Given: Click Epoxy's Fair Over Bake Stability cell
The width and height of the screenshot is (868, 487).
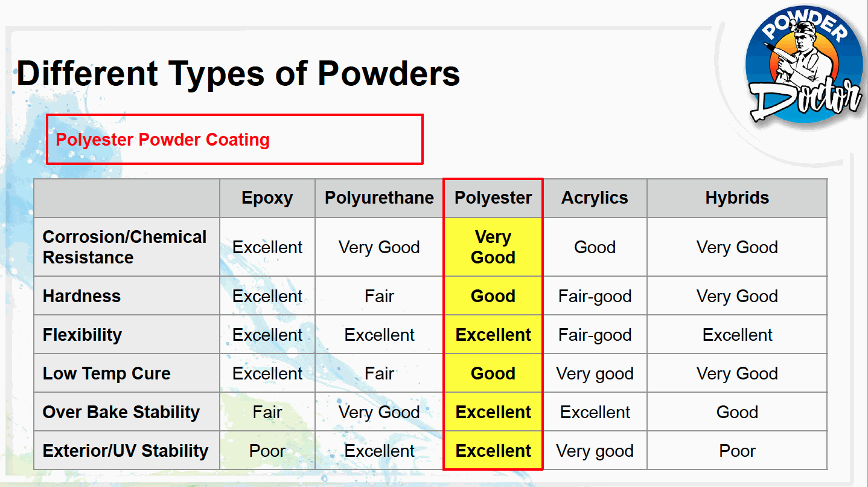Looking at the screenshot, I should 267,412.
